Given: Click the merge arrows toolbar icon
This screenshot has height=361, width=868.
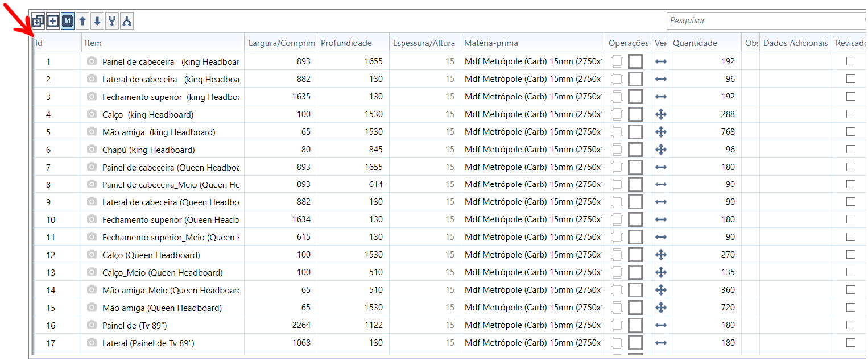Looking at the screenshot, I should pyautogui.click(x=112, y=21).
